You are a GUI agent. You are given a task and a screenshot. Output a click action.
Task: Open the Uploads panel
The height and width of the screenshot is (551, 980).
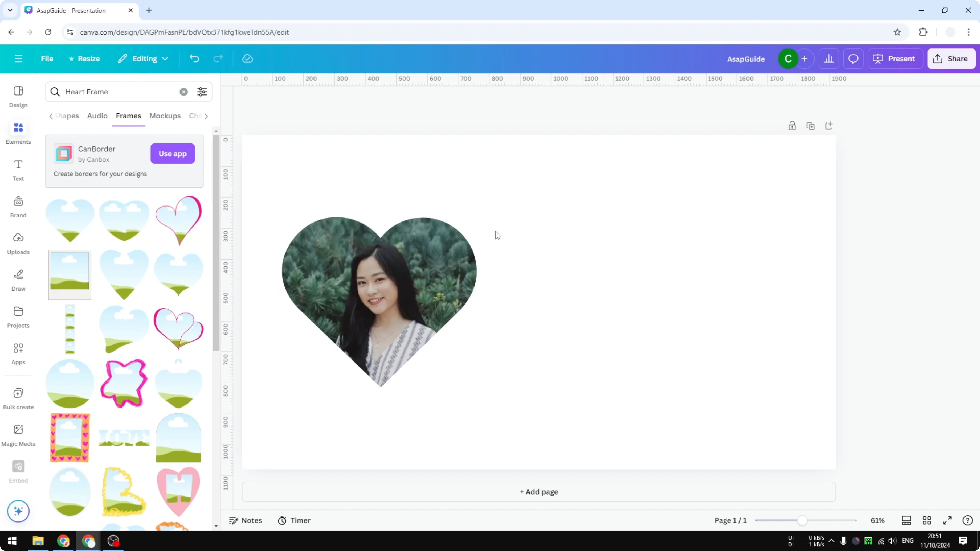tap(18, 242)
